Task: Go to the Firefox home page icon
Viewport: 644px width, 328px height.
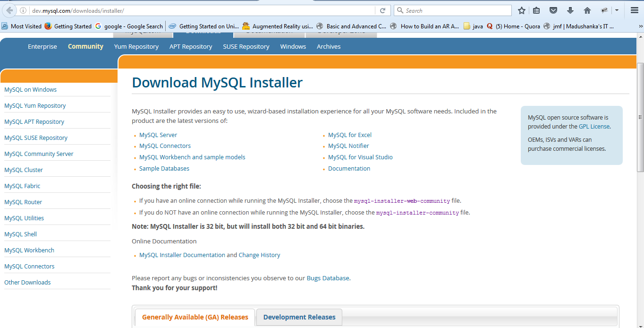Action: pos(587,10)
